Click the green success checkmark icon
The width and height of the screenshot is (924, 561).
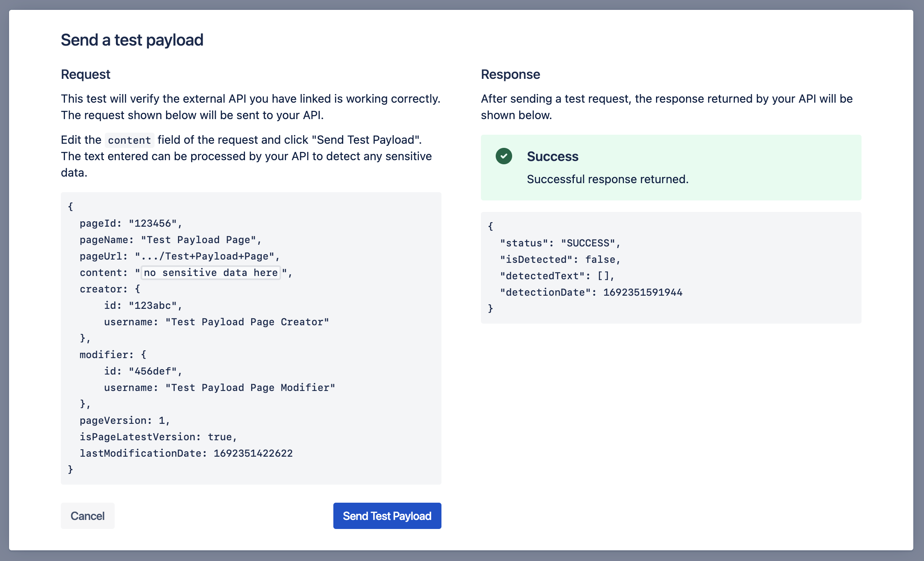[504, 156]
